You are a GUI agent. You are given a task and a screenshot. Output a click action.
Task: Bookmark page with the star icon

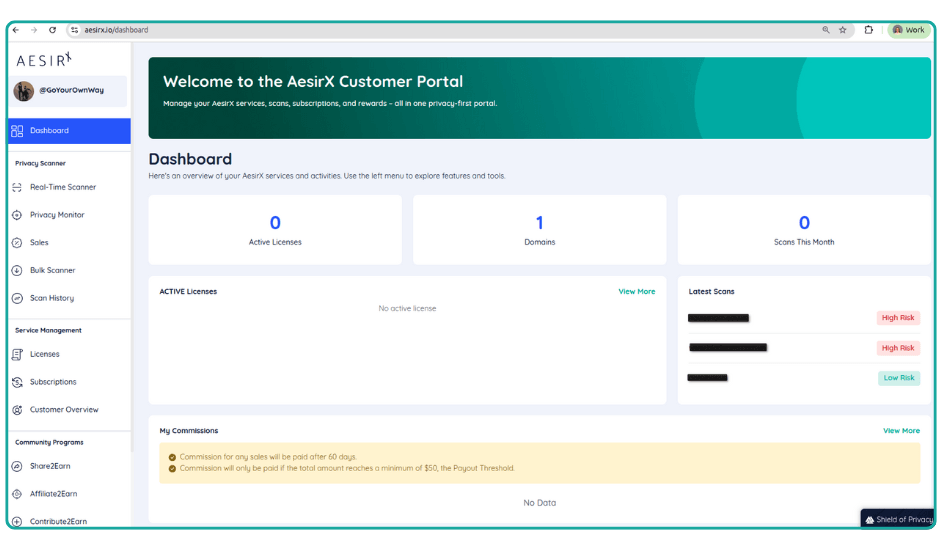pos(843,30)
